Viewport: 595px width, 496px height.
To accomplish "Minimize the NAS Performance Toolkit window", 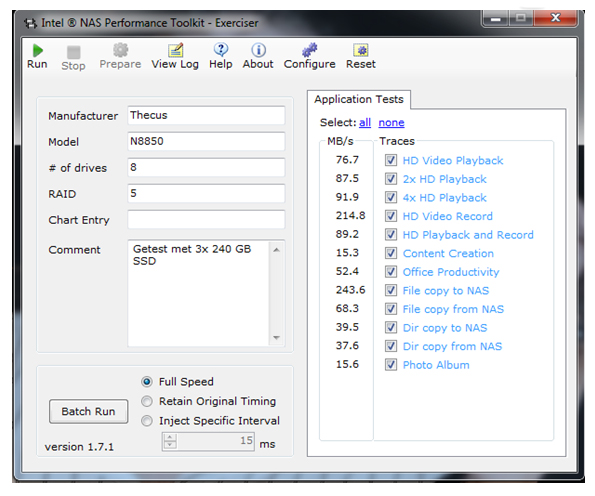I will point(495,18).
